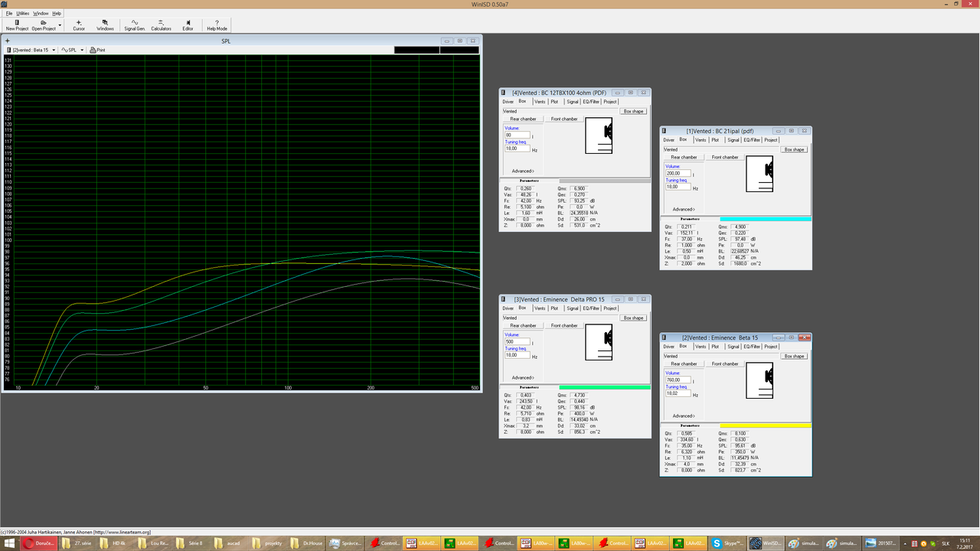Click the Volume field showing 200,00

click(x=678, y=174)
